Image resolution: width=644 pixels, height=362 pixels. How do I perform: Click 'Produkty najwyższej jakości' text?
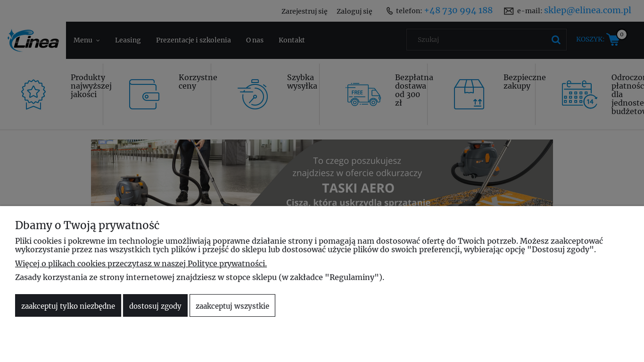coord(91,86)
